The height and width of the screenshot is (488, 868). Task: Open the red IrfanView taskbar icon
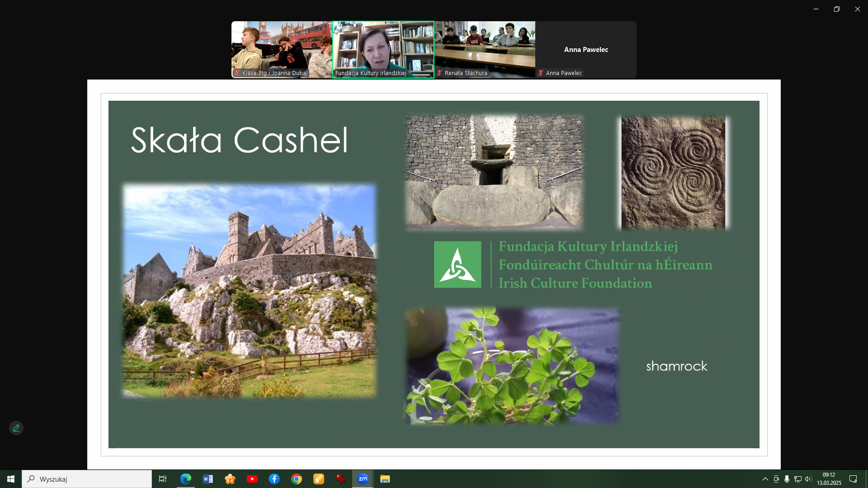pos(341,479)
